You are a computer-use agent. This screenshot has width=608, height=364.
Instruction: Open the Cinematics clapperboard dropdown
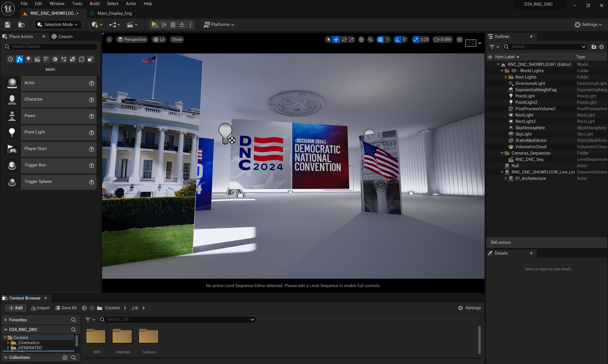[x=132, y=24]
